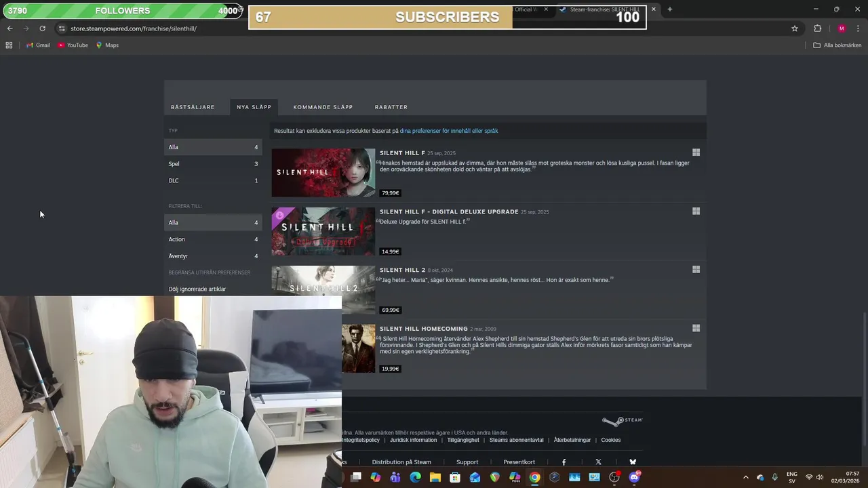Filter results to DLC only

(x=213, y=180)
